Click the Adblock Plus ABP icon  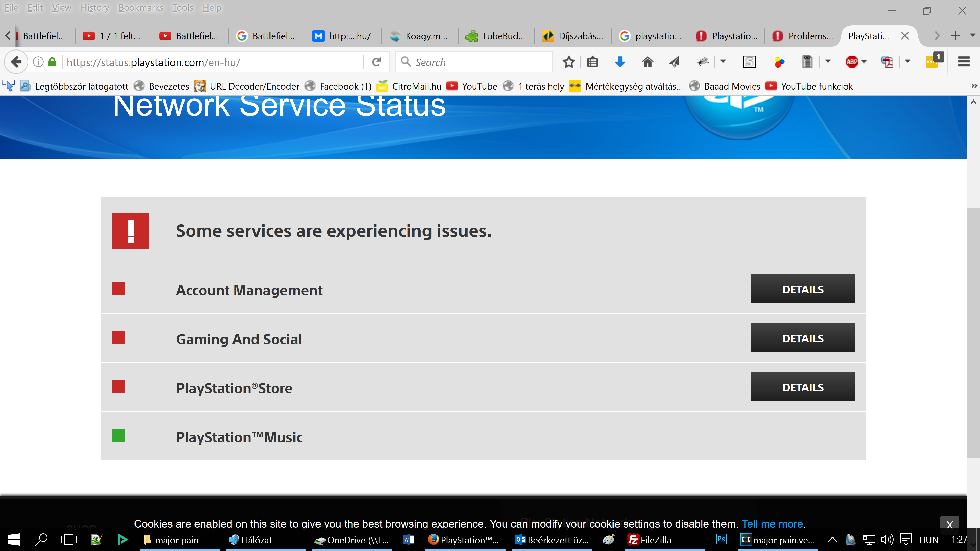point(851,61)
